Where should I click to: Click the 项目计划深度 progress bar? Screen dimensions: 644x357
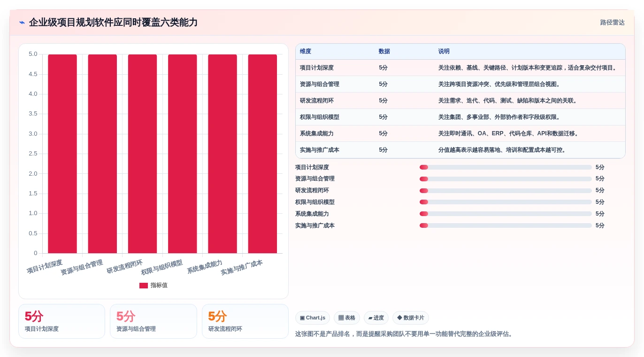[506, 167]
